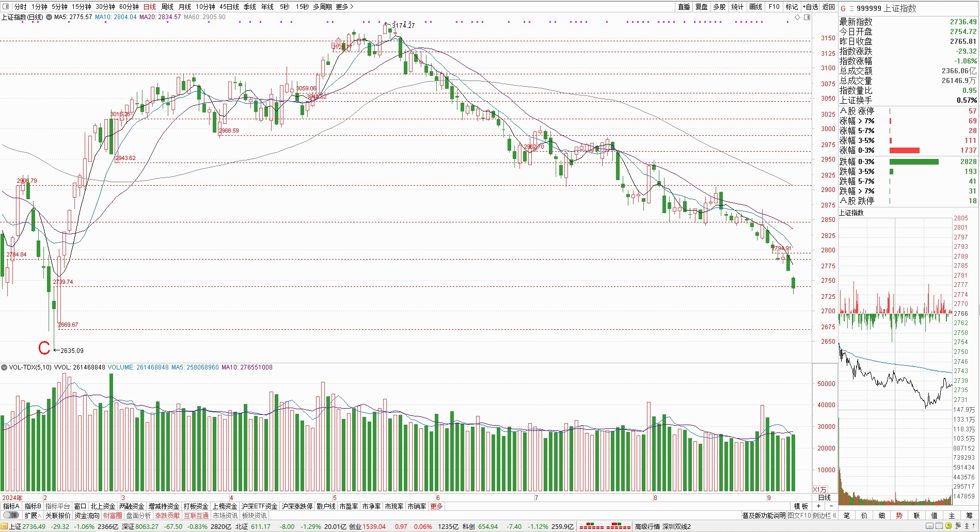The image size is (980, 532).
Task: Toggle the 弹 popup switch
Action: point(10,515)
